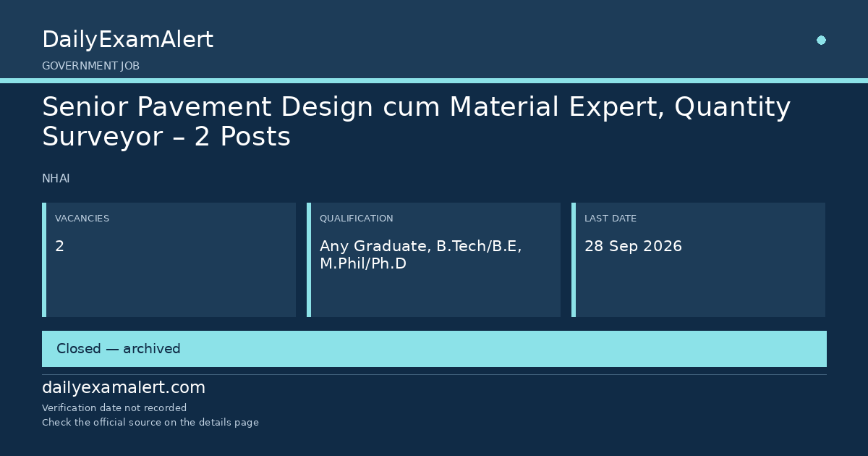Click Verification date not recorded text
The width and height of the screenshot is (868, 456).
click(114, 408)
